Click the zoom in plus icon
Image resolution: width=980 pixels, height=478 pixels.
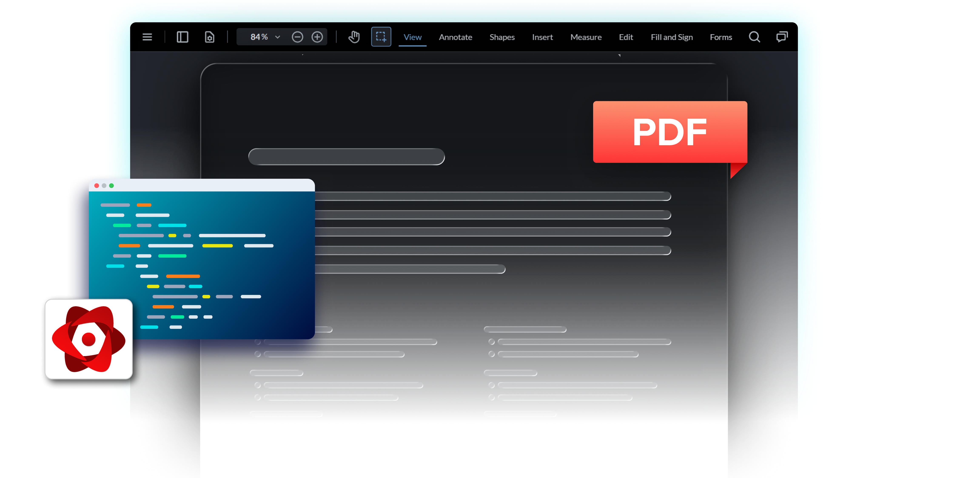317,37
